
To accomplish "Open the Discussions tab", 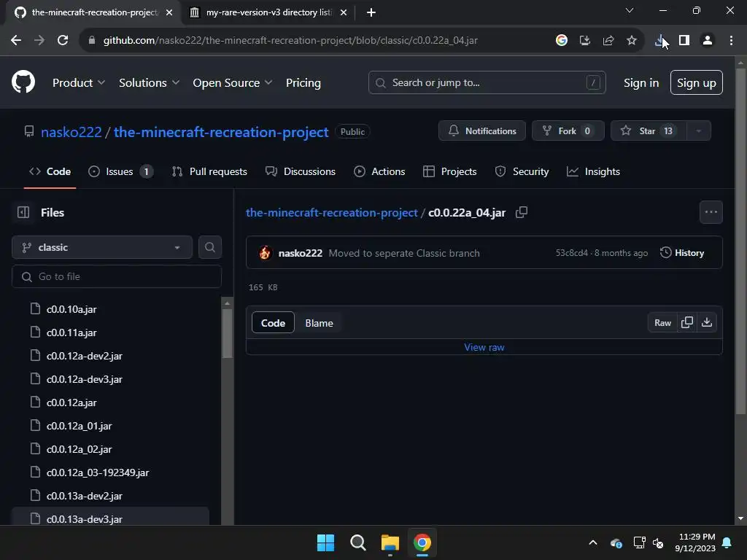I will pos(301,171).
